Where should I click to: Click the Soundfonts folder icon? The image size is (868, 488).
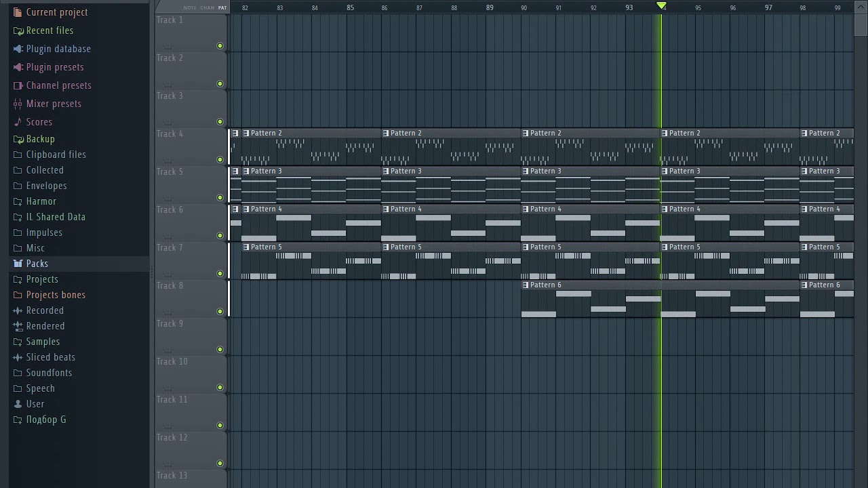[18, 373]
